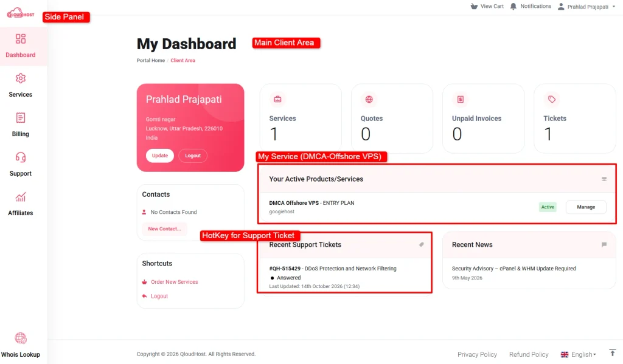Open the Privacy Policy footer link
This screenshot has height=364, width=623.
pos(477,354)
